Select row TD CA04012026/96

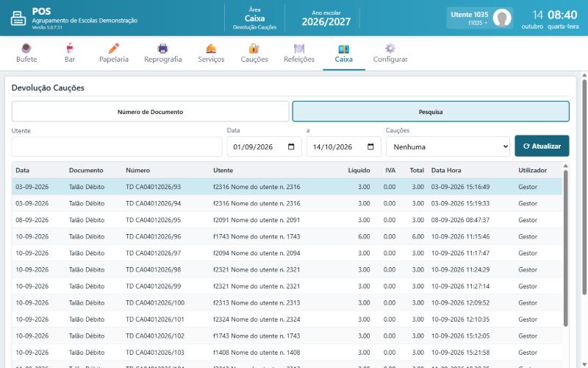(287, 236)
